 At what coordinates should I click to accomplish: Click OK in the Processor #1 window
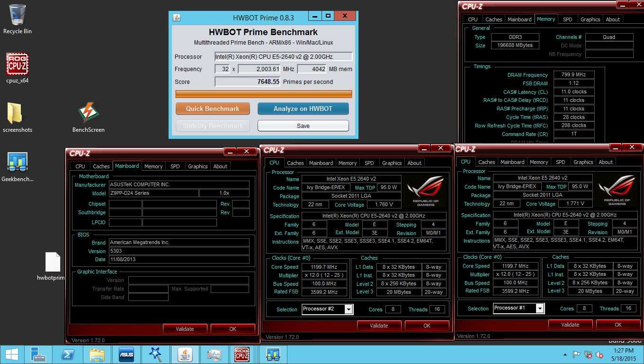pos(618,325)
